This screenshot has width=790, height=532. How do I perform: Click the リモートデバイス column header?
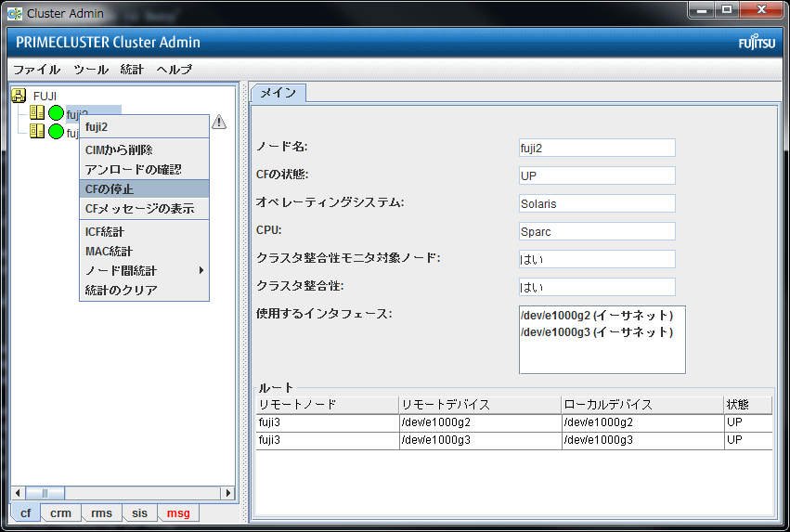(478, 405)
